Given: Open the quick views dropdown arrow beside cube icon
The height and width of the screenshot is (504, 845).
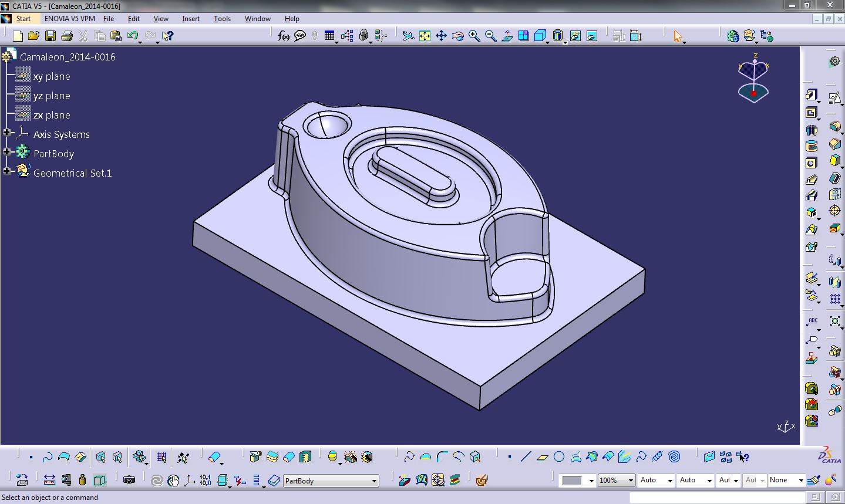Looking at the screenshot, I should (547, 42).
